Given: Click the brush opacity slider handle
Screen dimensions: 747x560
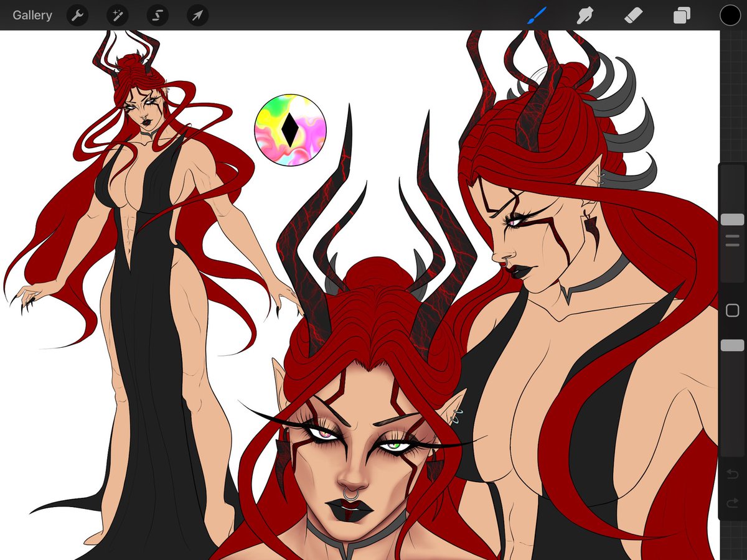Looking at the screenshot, I should tap(732, 345).
